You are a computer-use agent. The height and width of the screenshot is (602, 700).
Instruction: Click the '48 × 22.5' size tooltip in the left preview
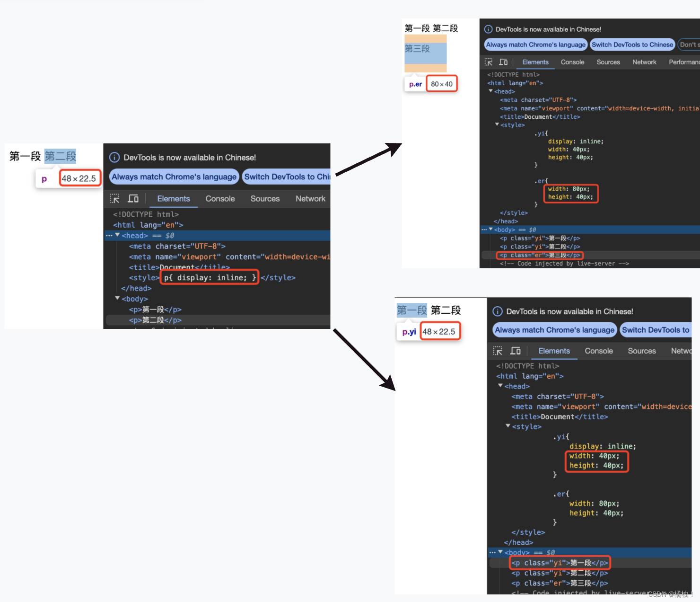79,178
